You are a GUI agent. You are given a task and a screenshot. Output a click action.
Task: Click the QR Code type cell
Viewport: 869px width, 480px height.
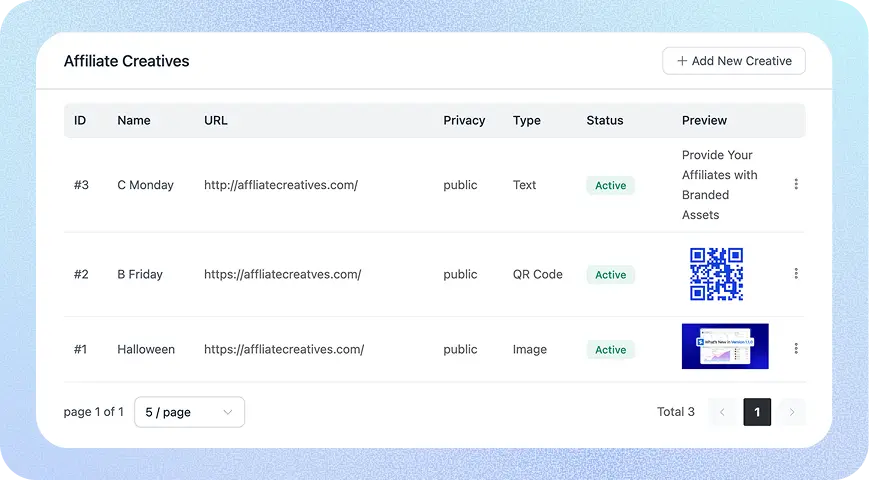click(x=538, y=274)
